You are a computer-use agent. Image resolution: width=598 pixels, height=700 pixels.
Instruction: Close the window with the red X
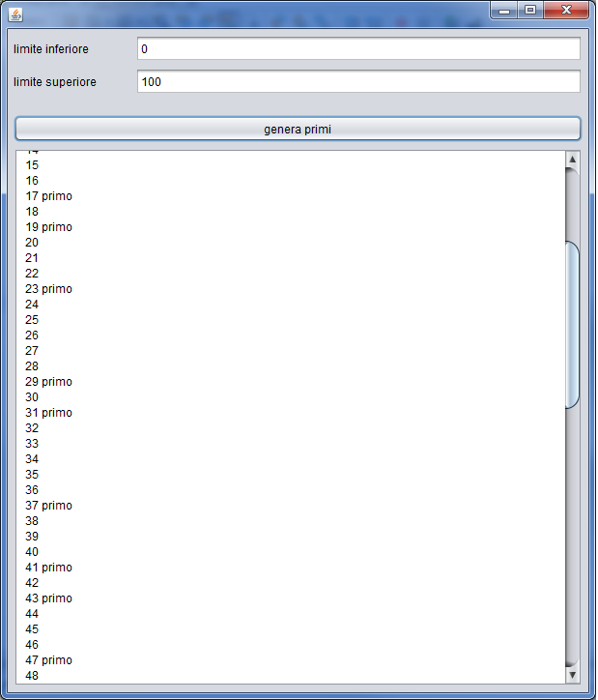566,11
